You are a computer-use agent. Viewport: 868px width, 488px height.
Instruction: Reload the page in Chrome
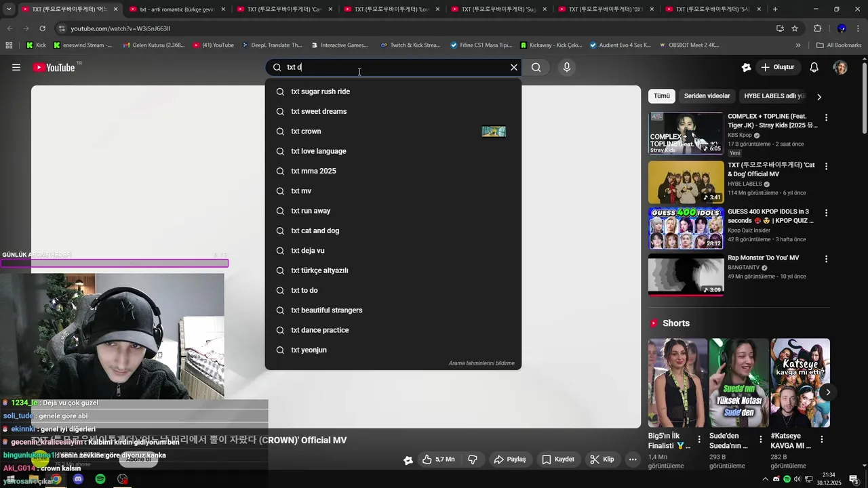point(42,28)
